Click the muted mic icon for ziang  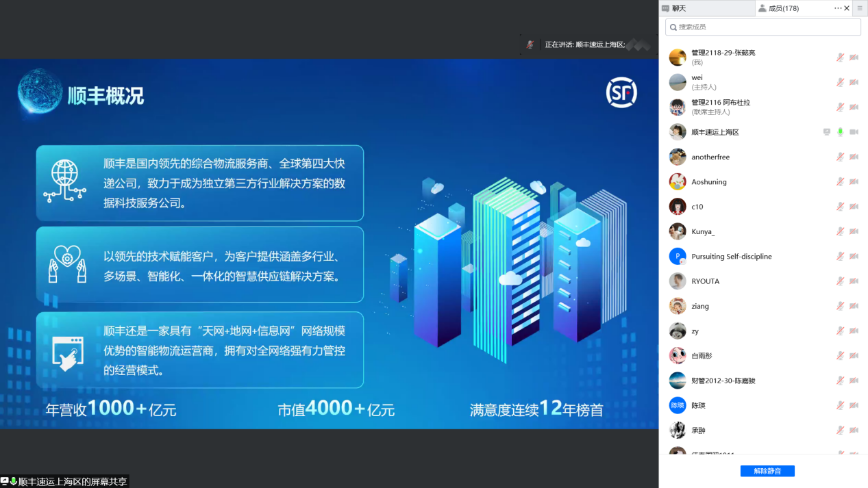(x=840, y=306)
